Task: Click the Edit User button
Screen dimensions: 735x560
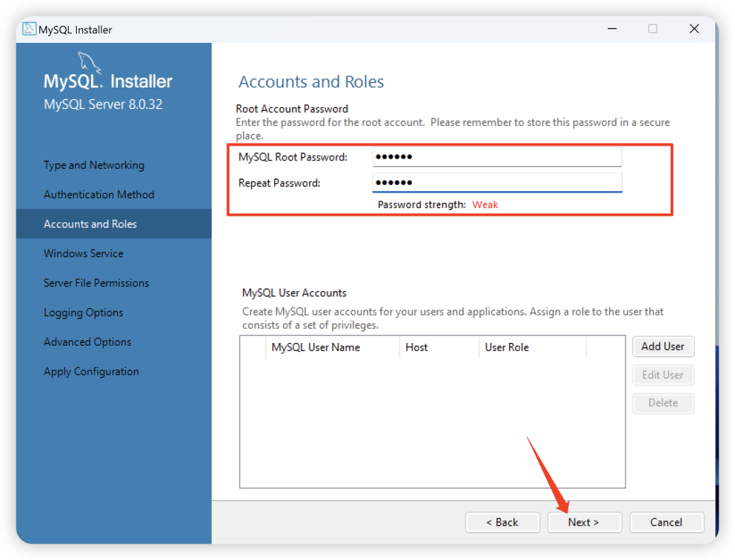Action: (x=663, y=375)
